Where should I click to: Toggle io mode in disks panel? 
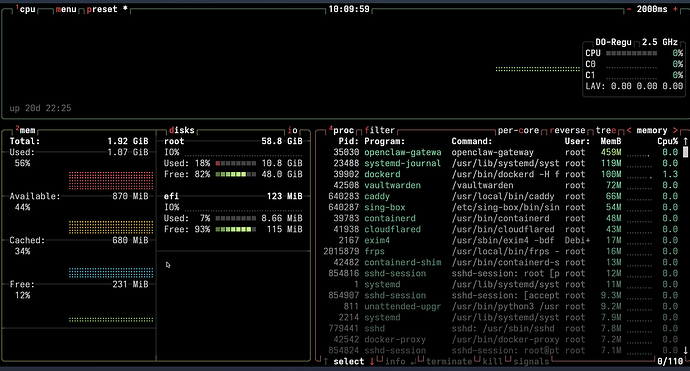293,130
